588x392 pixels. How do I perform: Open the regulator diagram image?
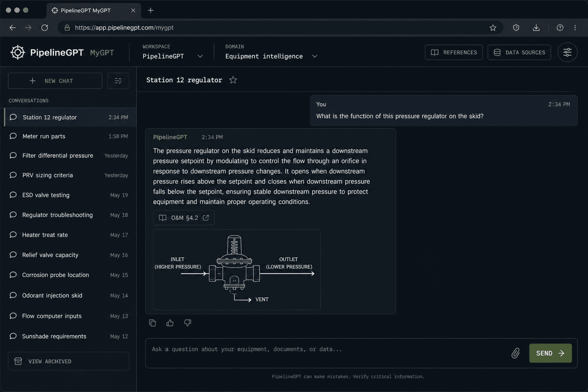pos(237,269)
